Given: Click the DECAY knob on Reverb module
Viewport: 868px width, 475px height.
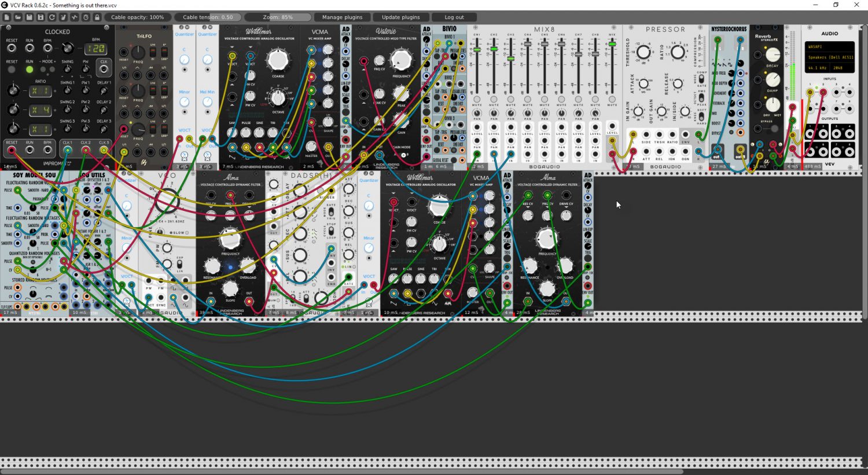Looking at the screenshot, I should [x=773, y=54].
